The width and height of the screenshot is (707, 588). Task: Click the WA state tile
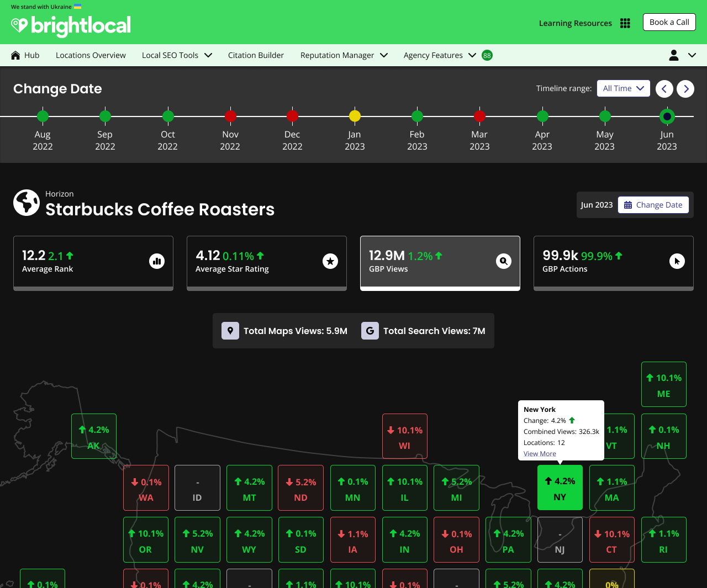(146, 488)
